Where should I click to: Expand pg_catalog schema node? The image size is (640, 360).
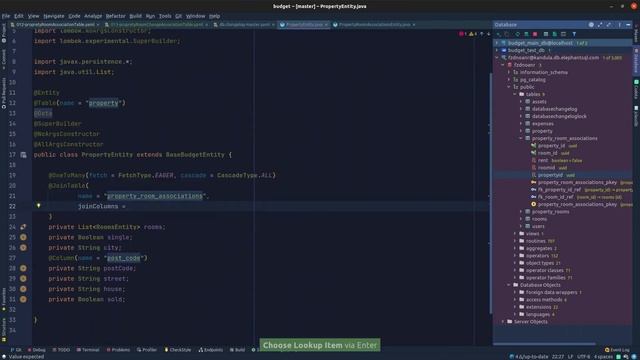pos(509,80)
